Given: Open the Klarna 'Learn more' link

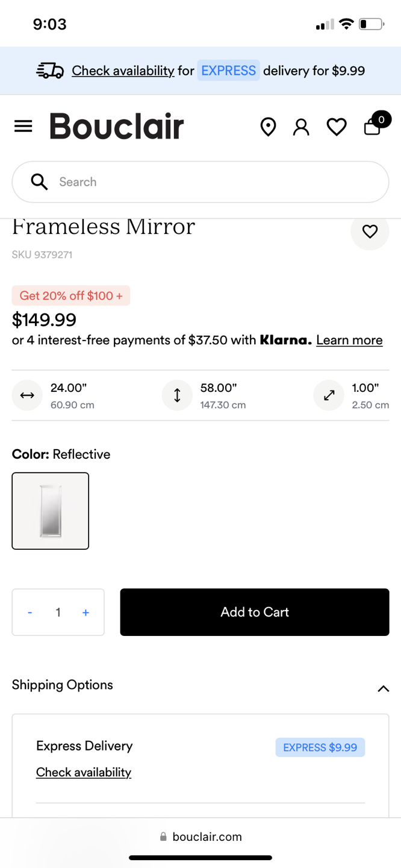Looking at the screenshot, I should point(349,340).
